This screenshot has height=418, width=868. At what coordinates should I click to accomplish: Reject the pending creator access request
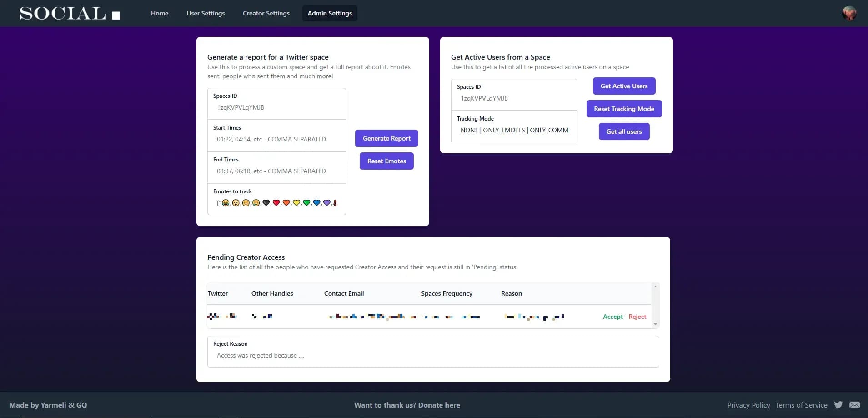[x=637, y=317]
